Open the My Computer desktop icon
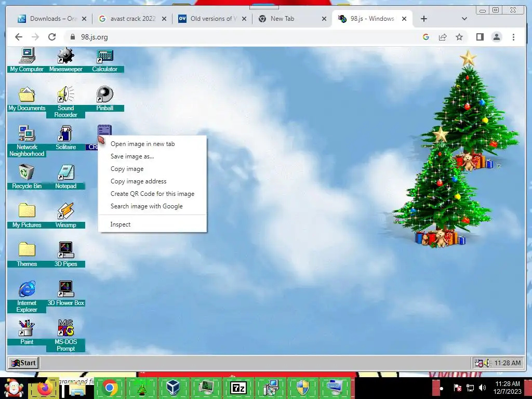532x399 pixels. [x=27, y=60]
